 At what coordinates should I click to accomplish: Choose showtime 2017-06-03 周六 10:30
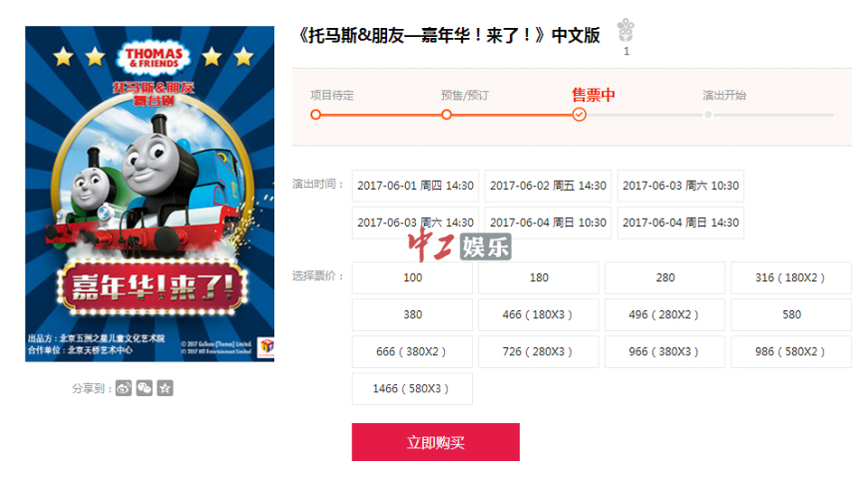click(x=680, y=185)
